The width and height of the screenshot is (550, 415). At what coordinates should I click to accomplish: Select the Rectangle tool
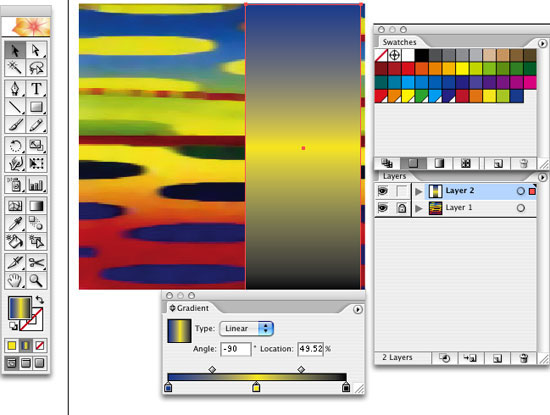[x=36, y=107]
